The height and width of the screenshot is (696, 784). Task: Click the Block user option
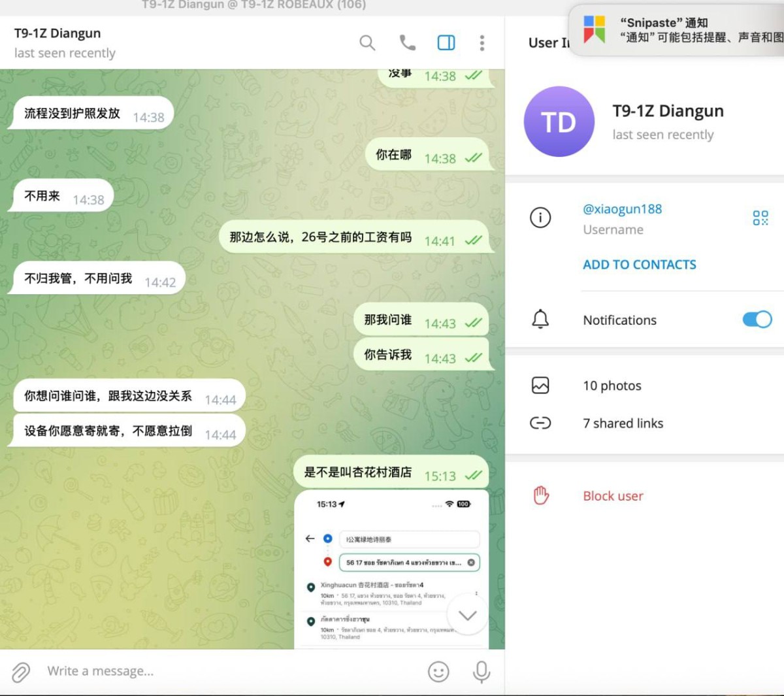pos(613,496)
